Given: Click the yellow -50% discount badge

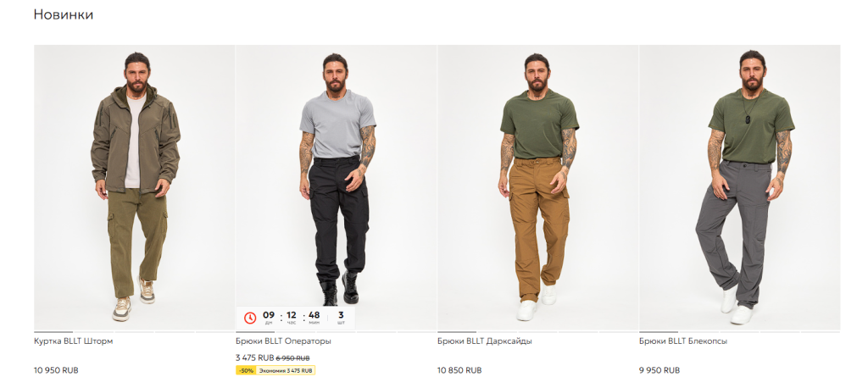Looking at the screenshot, I should pyautogui.click(x=245, y=370).
